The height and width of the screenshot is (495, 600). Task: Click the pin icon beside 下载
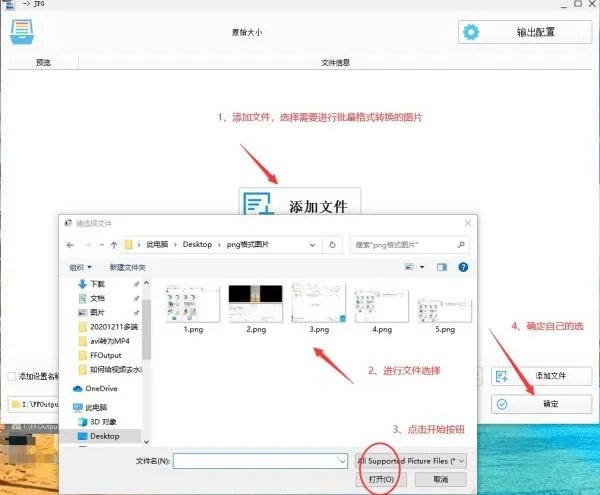[136, 284]
